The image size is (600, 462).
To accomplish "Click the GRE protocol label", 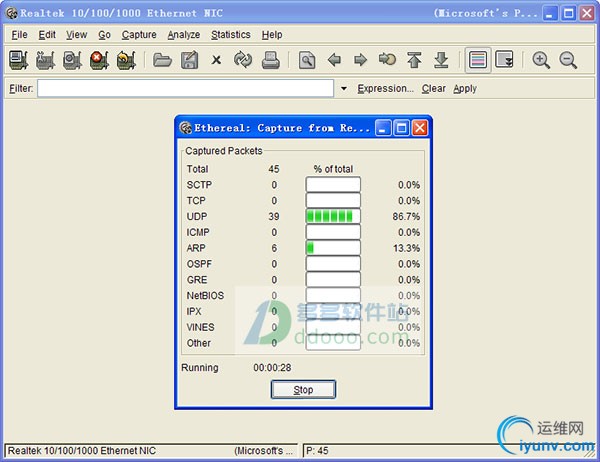I will pos(197,280).
